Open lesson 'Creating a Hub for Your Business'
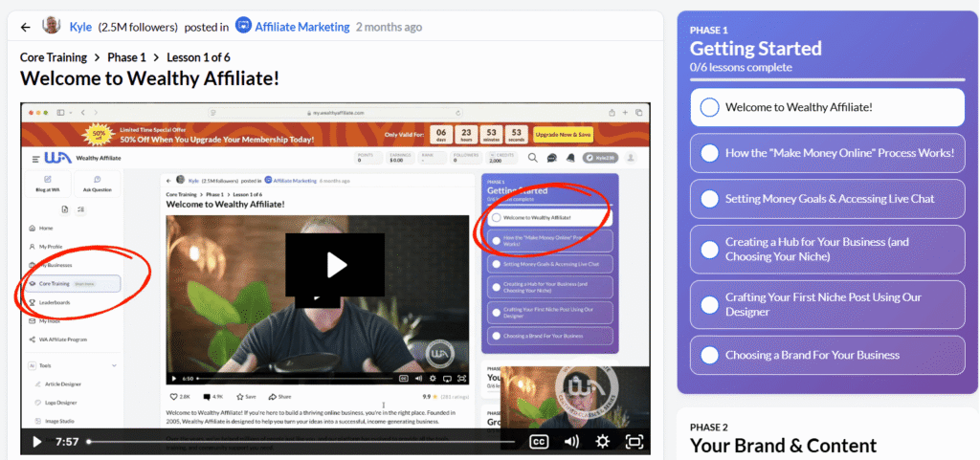Image resolution: width=980 pixels, height=460 pixels. click(x=828, y=249)
